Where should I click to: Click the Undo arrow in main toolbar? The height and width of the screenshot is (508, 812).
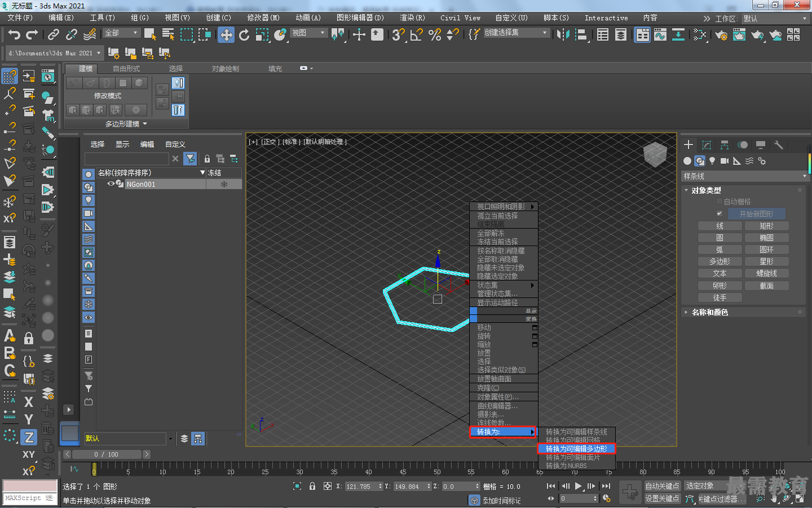coord(14,35)
